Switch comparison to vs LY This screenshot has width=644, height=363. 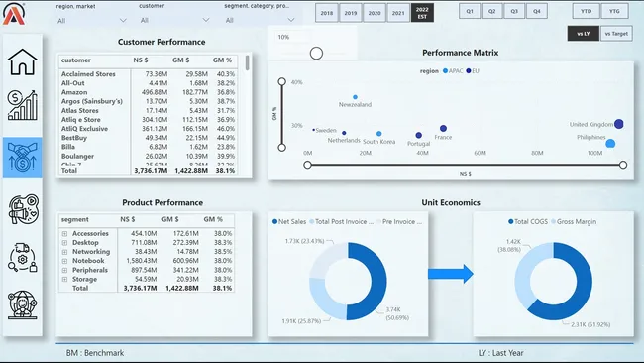point(584,34)
